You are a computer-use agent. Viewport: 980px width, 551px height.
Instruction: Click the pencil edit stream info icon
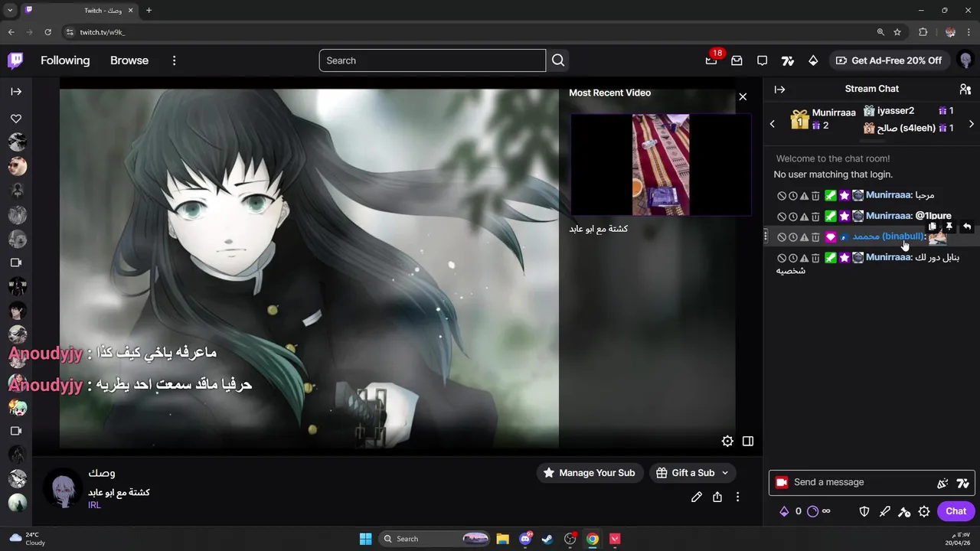tap(697, 497)
